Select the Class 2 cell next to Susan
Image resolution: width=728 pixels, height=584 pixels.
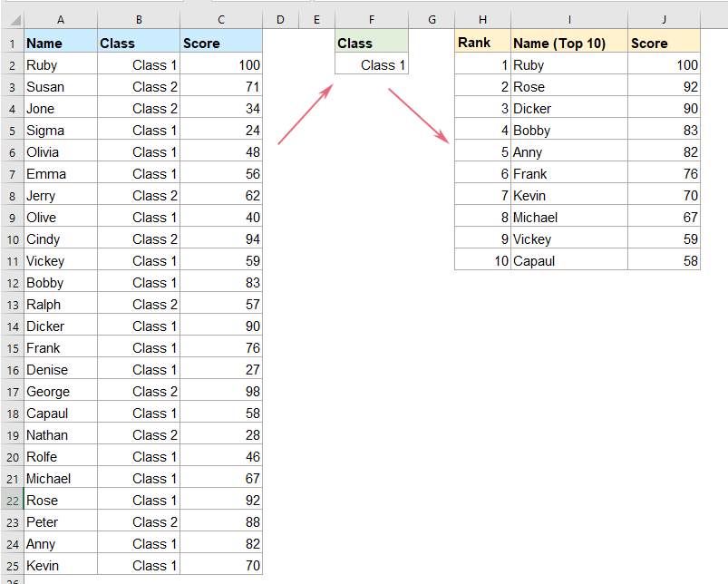139,86
